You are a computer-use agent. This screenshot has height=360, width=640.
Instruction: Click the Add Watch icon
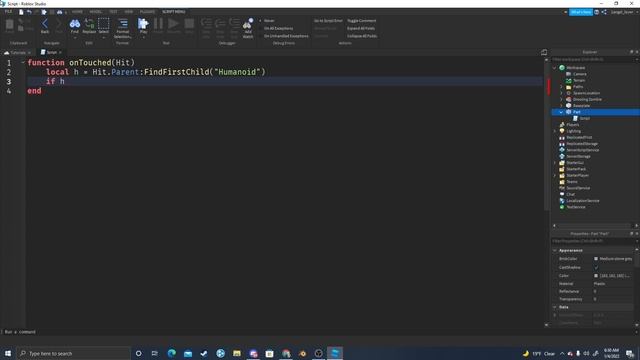click(x=248, y=24)
